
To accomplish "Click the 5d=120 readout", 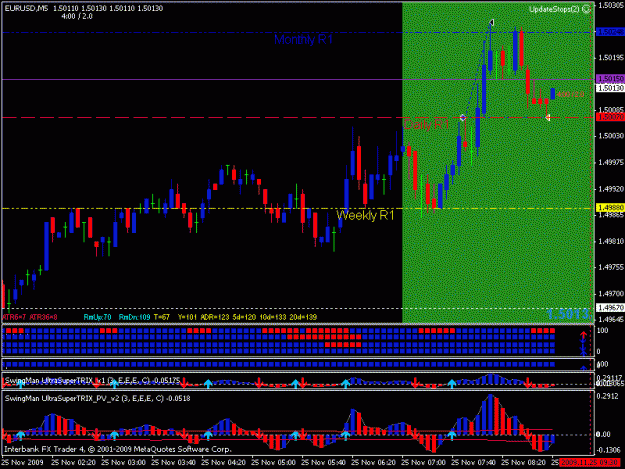I will (x=244, y=317).
